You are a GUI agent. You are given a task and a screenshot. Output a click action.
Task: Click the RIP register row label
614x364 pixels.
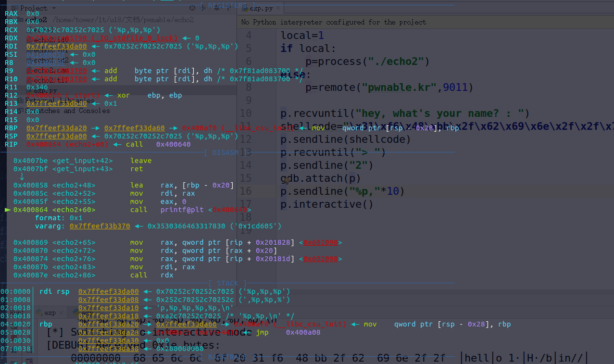click(11, 144)
